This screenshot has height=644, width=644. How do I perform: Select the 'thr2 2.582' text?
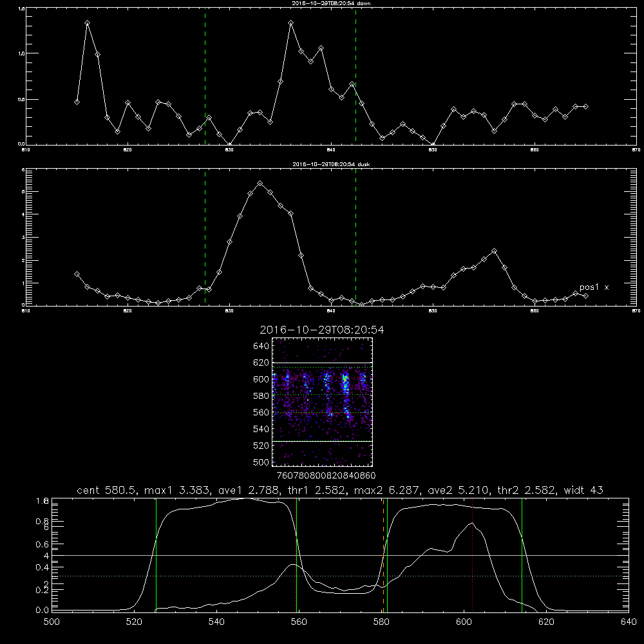[x=527, y=490]
